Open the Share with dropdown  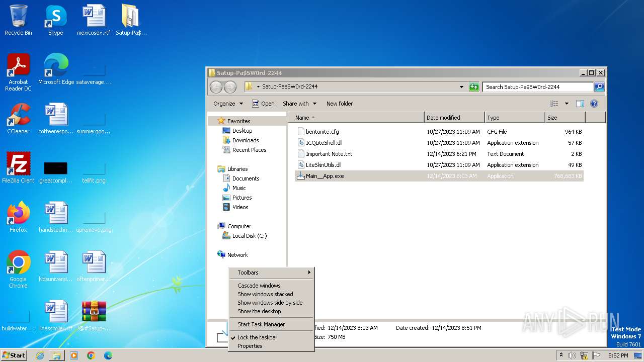pos(299,104)
